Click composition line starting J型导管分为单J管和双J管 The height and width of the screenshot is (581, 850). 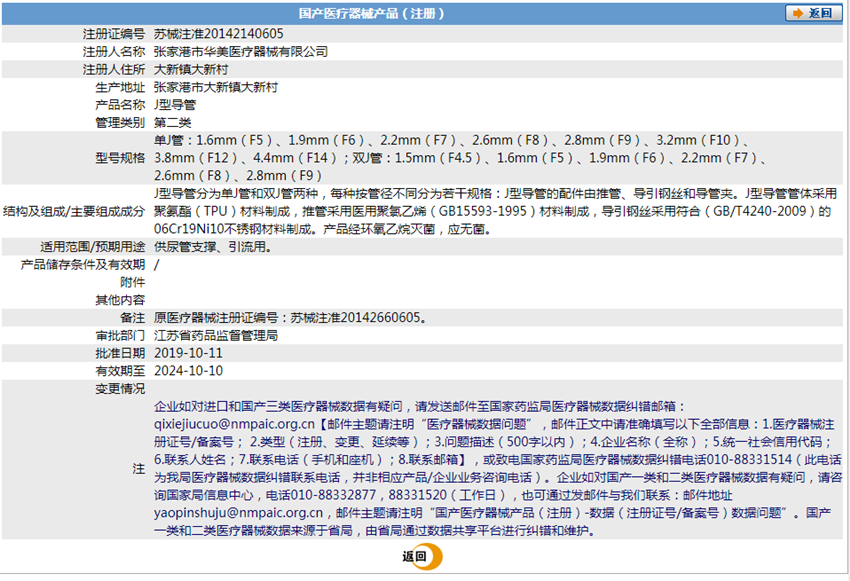(495, 193)
